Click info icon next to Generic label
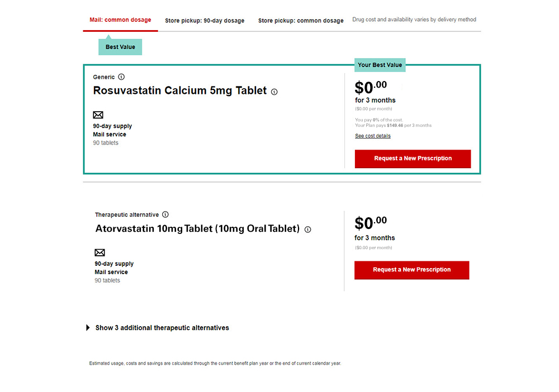Screen dimensions: 559x392 (x=121, y=77)
